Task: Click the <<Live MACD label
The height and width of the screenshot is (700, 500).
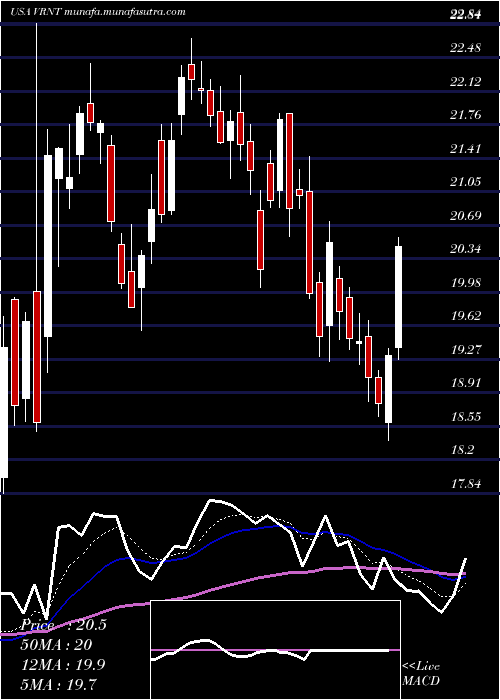Action: point(421,674)
